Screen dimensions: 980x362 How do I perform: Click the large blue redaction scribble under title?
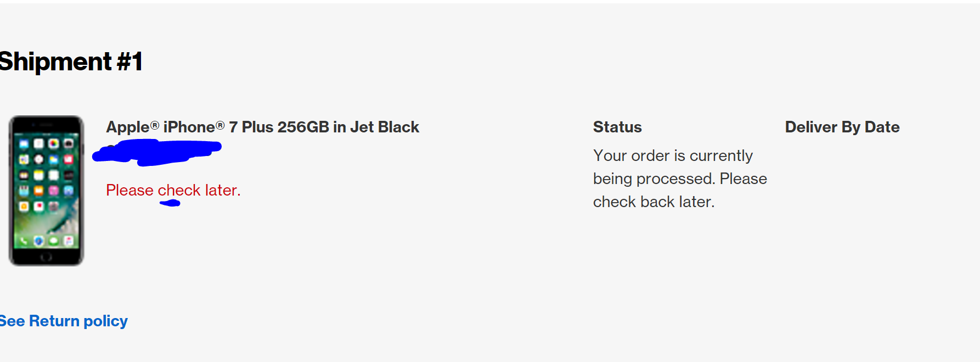(x=157, y=152)
